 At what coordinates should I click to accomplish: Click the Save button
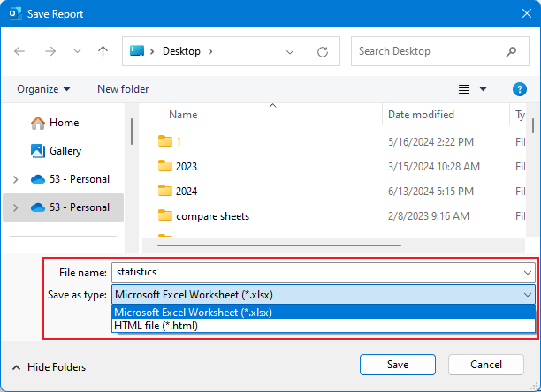(x=397, y=365)
